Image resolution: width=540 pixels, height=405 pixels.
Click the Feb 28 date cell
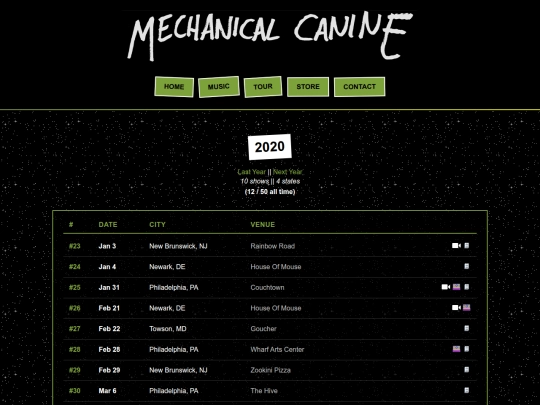click(109, 349)
